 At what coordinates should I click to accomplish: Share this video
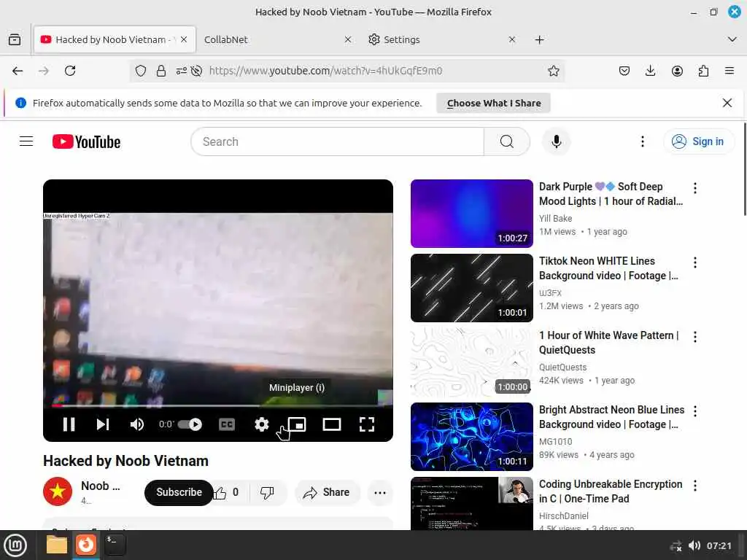click(x=328, y=492)
